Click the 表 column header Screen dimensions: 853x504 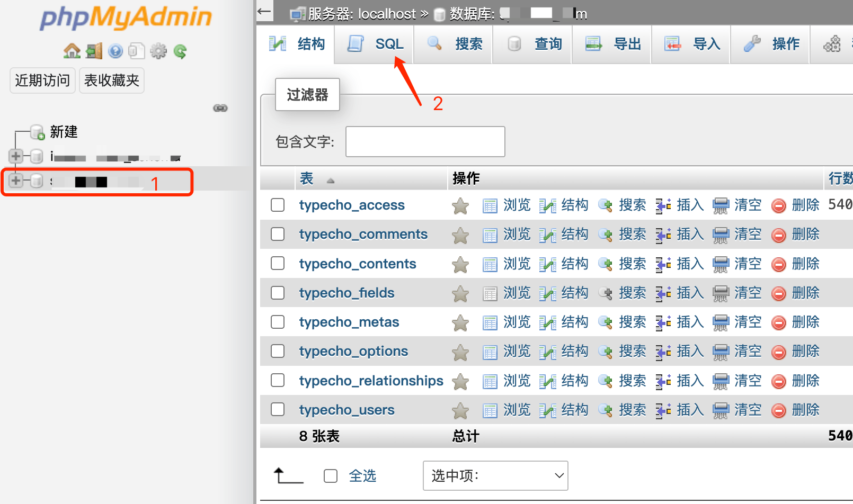point(307,179)
